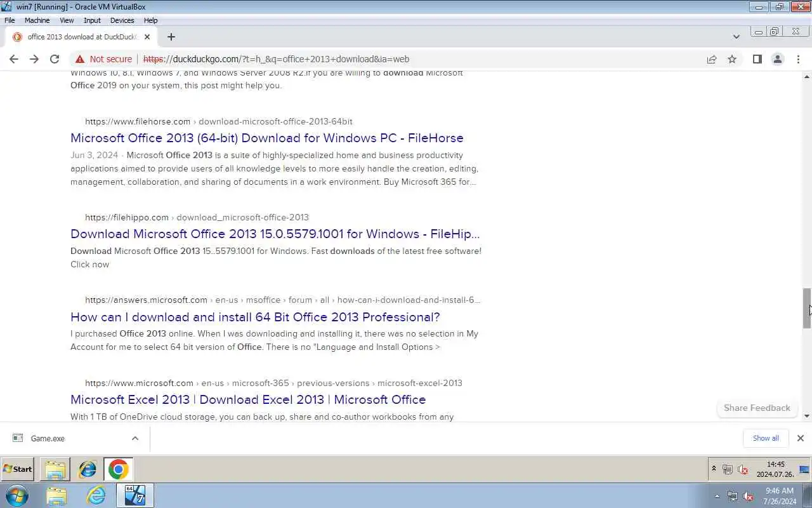Click the page vertical scrollbar thumb
Viewport: 812px width, 508px height.
tap(807, 308)
